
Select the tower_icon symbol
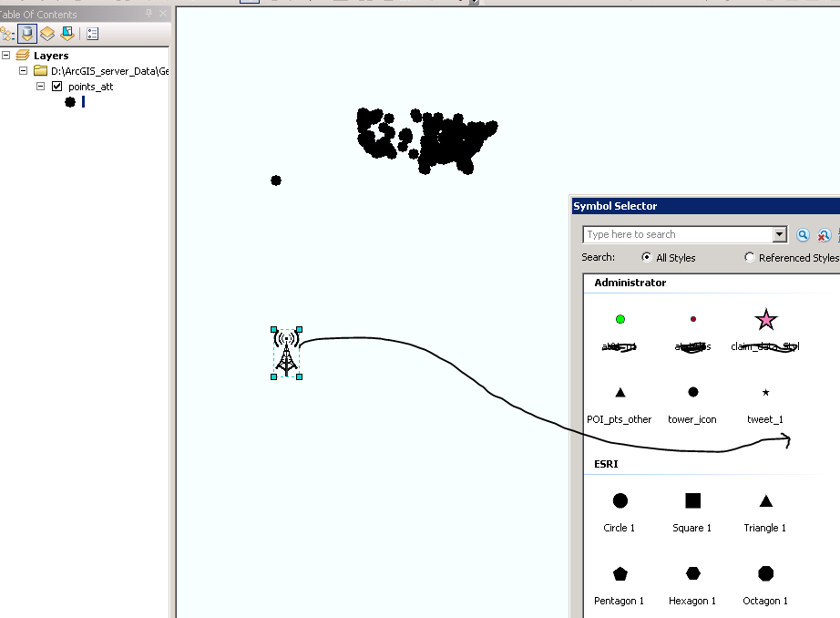[692, 392]
